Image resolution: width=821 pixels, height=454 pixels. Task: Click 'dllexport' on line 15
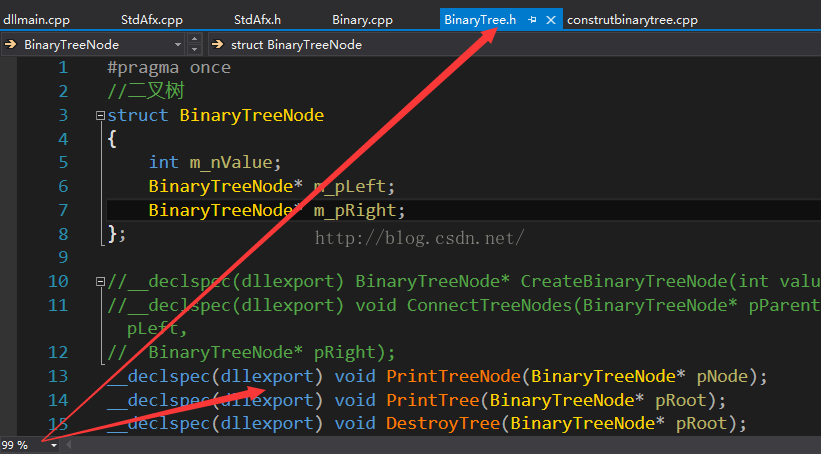click(x=267, y=424)
